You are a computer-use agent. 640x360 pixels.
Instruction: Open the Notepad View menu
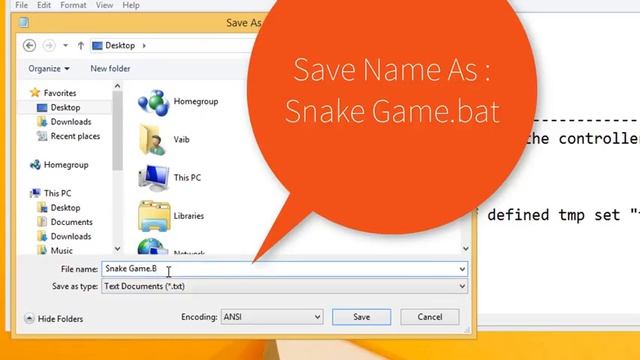(x=104, y=5)
